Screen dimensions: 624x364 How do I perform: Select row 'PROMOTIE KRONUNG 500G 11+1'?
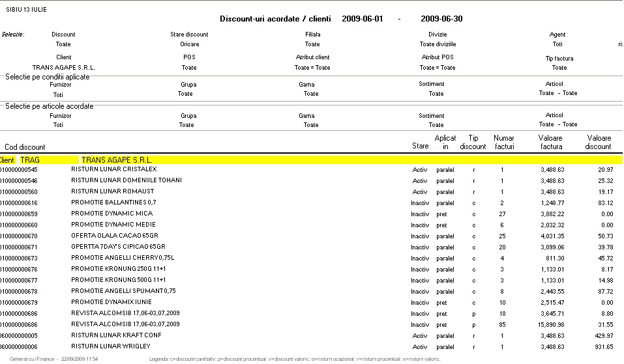coord(311,281)
